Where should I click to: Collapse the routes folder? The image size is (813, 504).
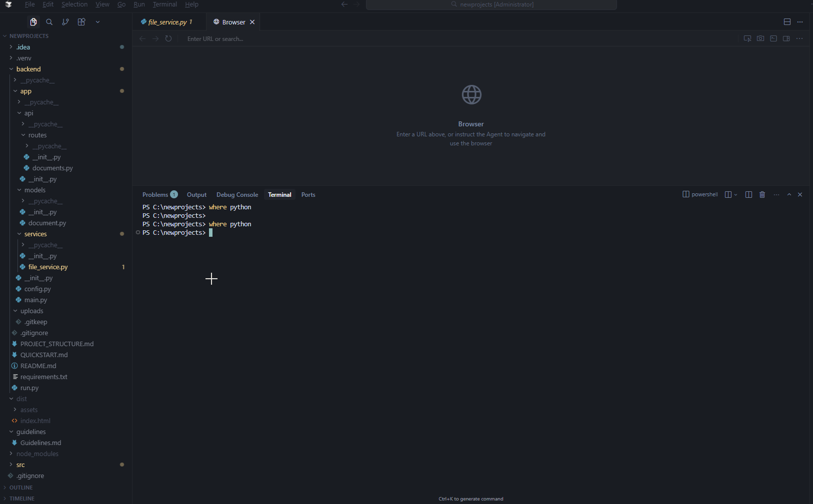pyautogui.click(x=66, y=135)
